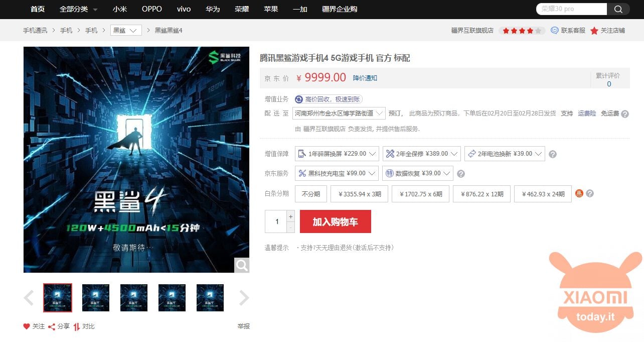The height and width of the screenshot is (342, 644).
Task: Open delivery address 河南郑州市 dropdown
Action: (339, 113)
